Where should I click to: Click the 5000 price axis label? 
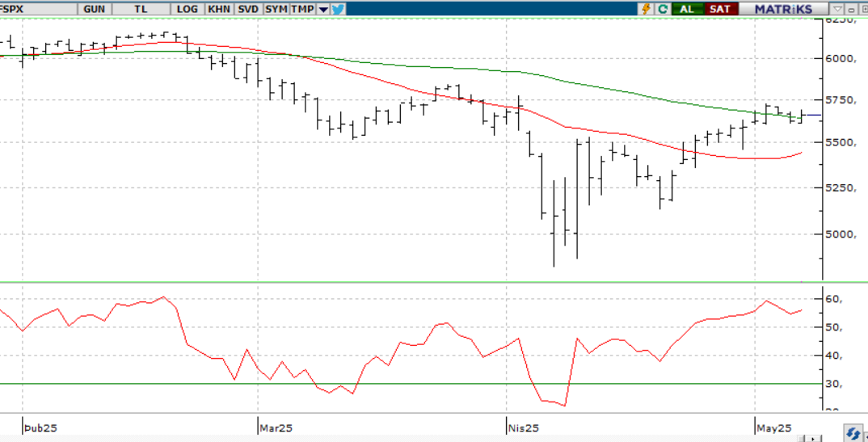pos(841,234)
